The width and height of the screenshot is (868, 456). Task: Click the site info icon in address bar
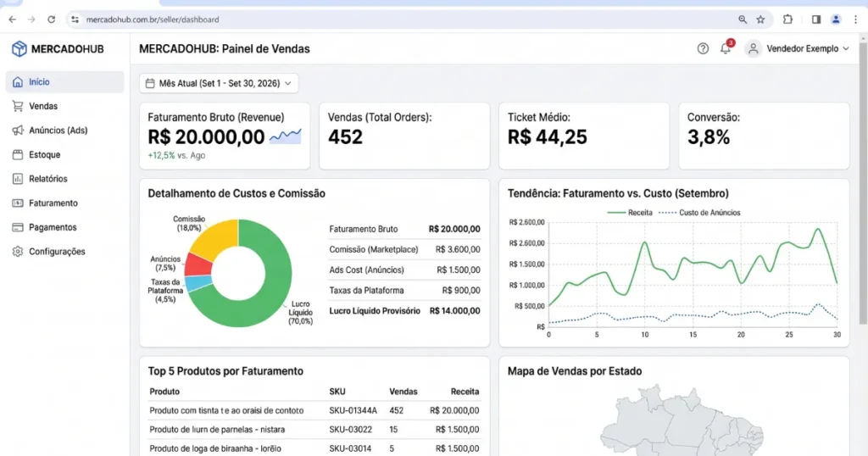[x=75, y=19]
